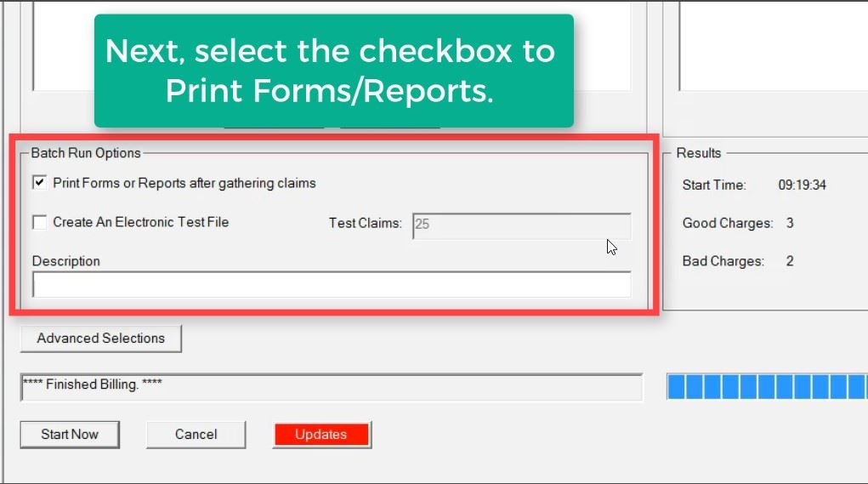Click the green Print Forms/Reports instruction banner
868x484 pixels.
click(333, 71)
